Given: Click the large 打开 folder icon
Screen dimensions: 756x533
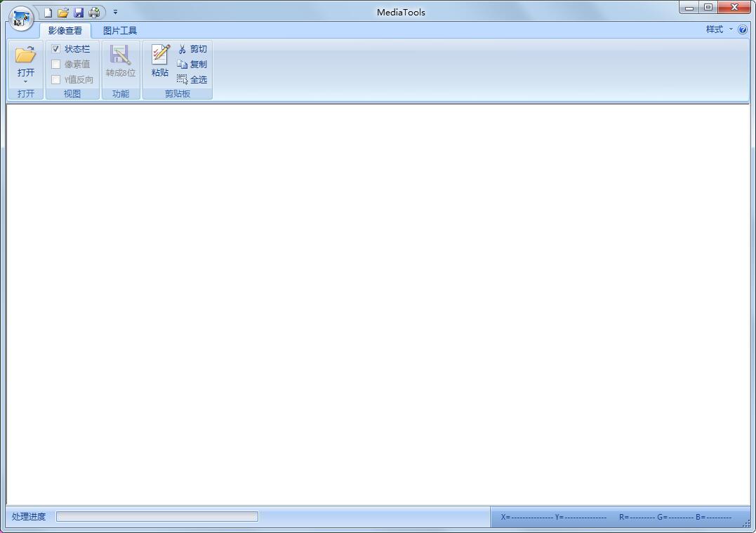Looking at the screenshot, I should tap(25, 55).
